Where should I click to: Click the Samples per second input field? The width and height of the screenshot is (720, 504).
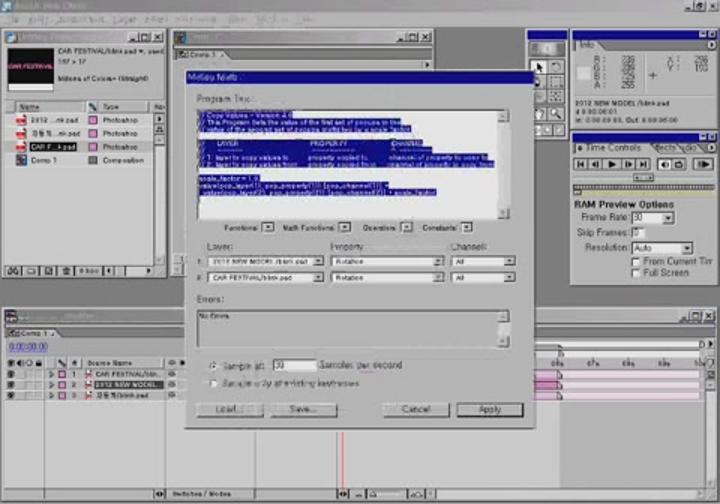(x=294, y=365)
